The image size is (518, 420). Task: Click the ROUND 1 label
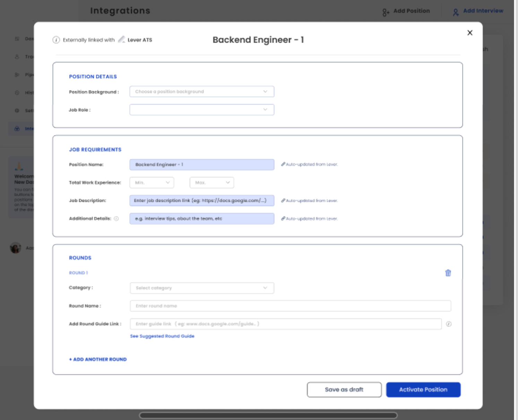point(78,273)
